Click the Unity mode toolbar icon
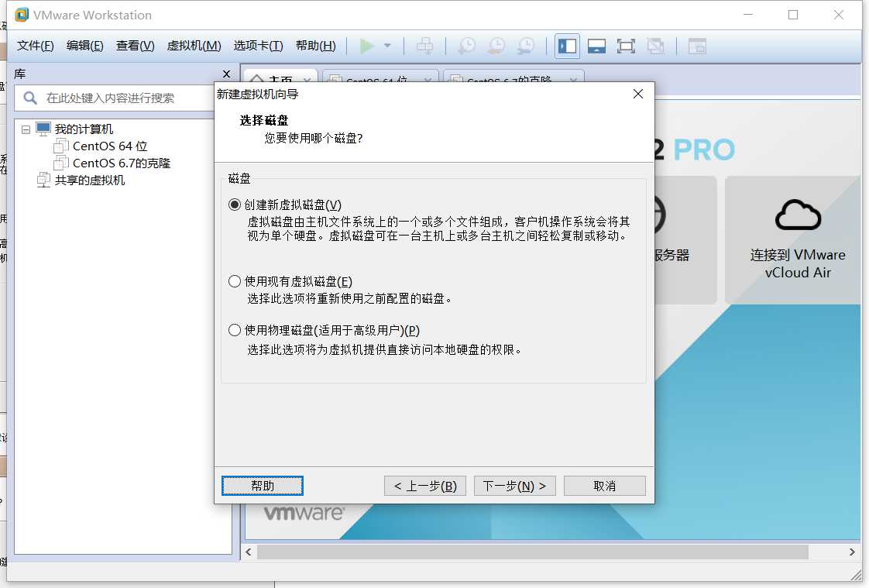 (655, 46)
